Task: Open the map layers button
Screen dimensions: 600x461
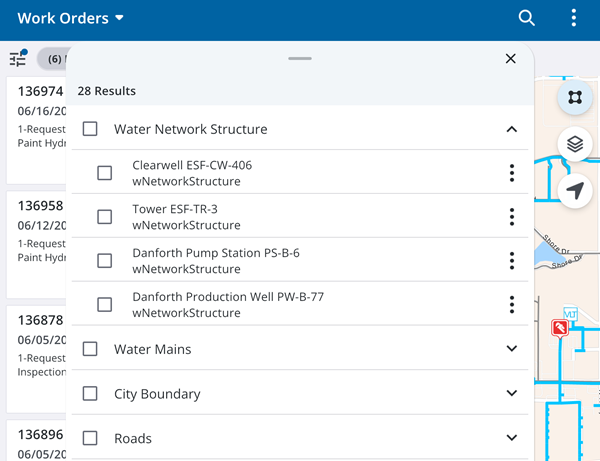Action: 575,144
